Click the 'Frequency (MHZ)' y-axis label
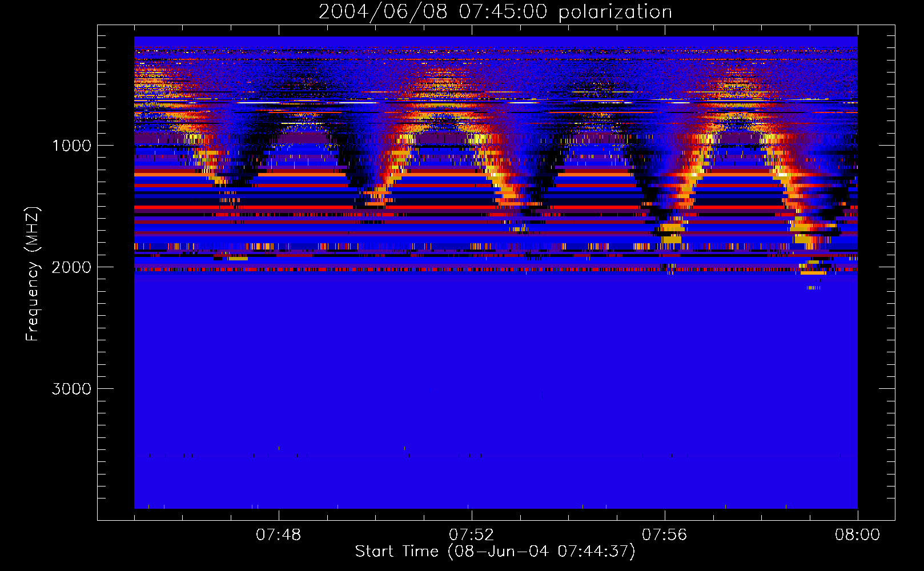This screenshot has width=924, height=571. pyautogui.click(x=33, y=275)
